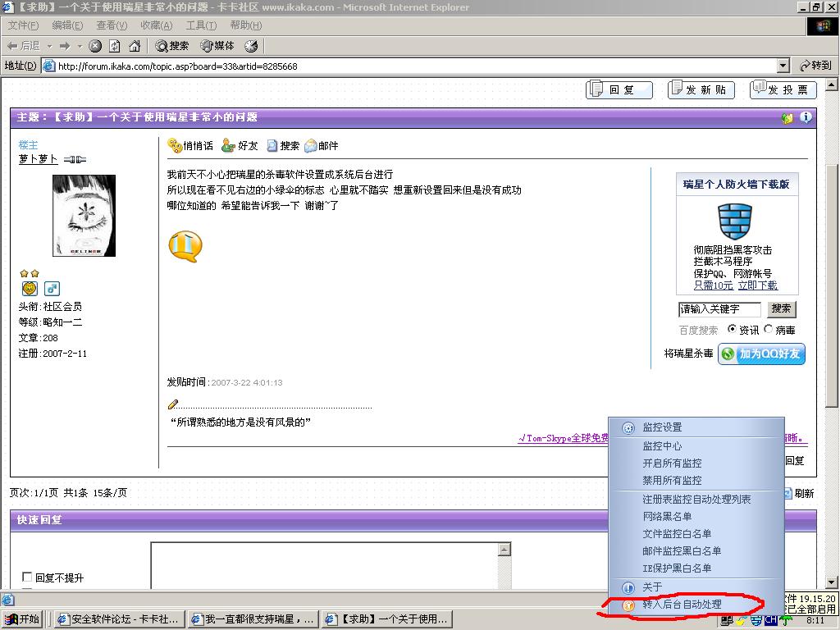Click the 请输入关键字 keyword search field

(x=719, y=309)
